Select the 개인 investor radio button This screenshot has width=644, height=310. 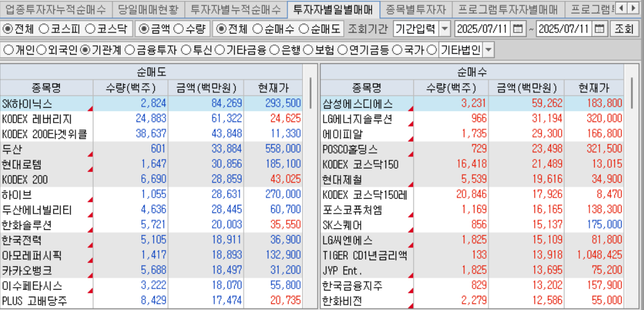point(7,50)
